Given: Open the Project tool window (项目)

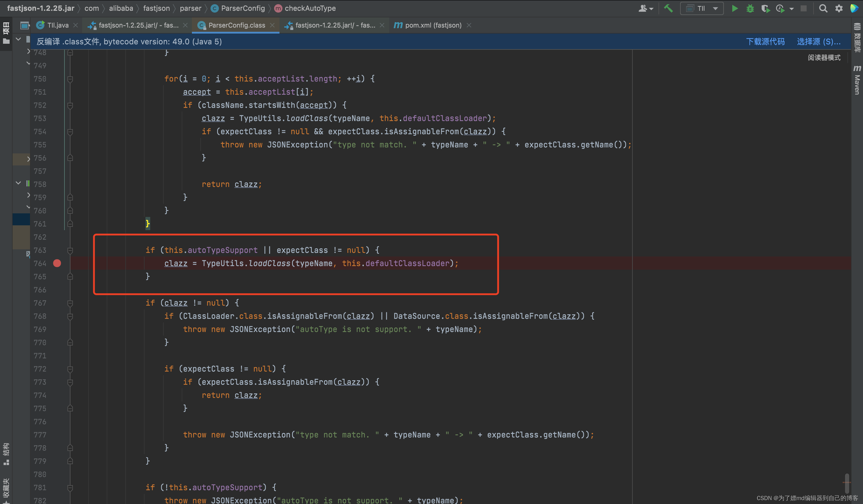Looking at the screenshot, I should 6,33.
